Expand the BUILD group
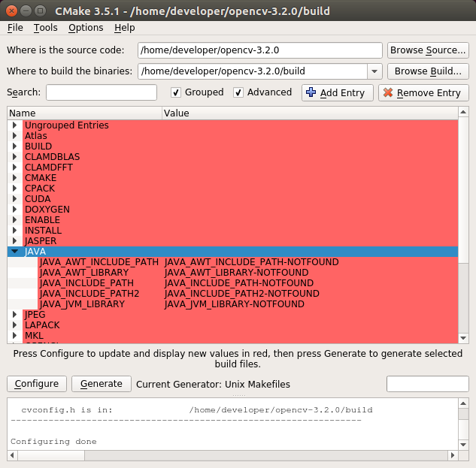The width and height of the screenshot is (476, 468). (x=14, y=146)
